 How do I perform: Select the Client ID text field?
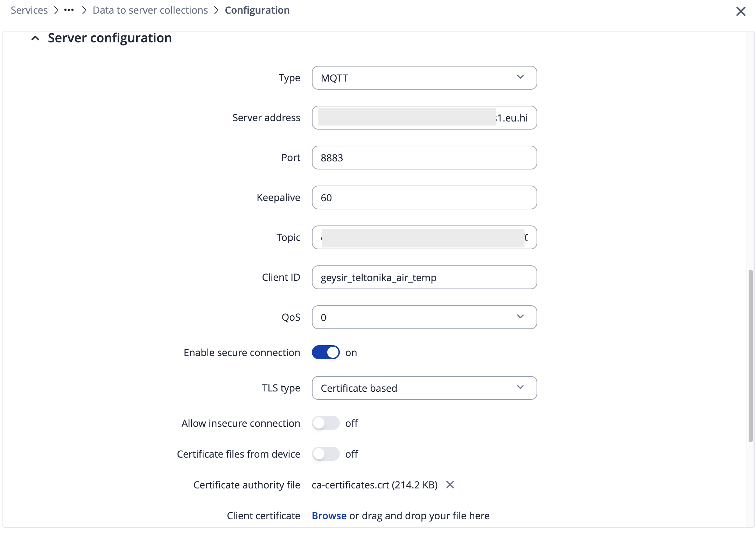point(424,277)
